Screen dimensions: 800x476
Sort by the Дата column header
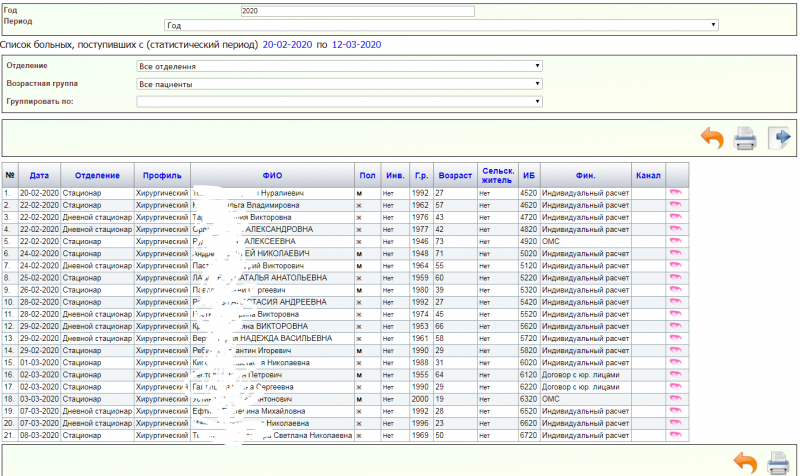click(x=39, y=175)
